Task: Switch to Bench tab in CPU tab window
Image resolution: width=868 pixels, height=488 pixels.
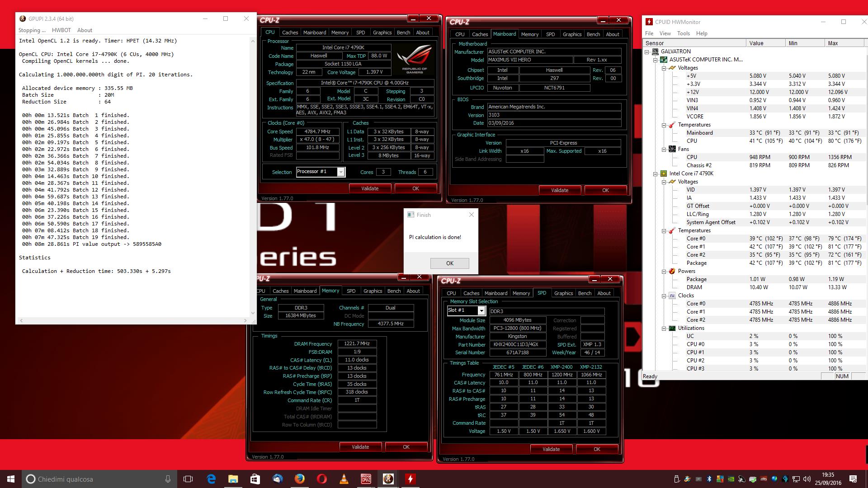Action: 403,33
